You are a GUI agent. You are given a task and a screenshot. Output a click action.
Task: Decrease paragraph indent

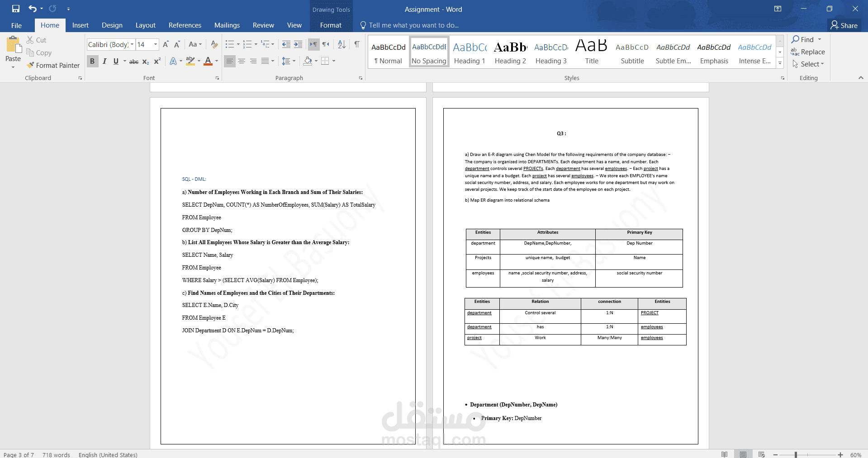pyautogui.click(x=286, y=44)
